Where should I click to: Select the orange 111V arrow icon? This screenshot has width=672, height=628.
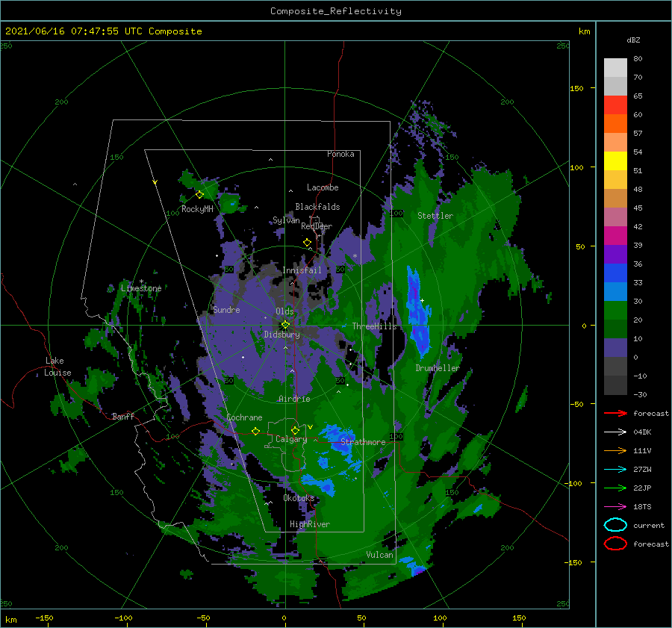click(615, 450)
